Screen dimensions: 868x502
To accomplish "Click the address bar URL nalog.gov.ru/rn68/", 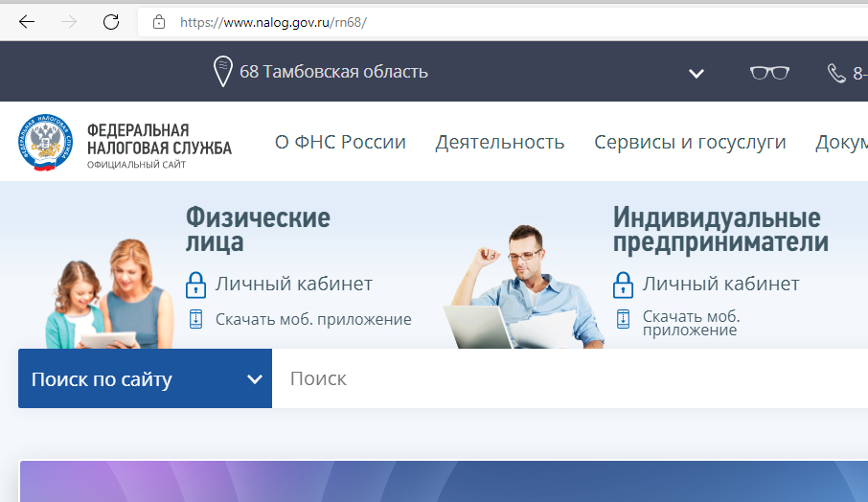I will click(x=273, y=23).
